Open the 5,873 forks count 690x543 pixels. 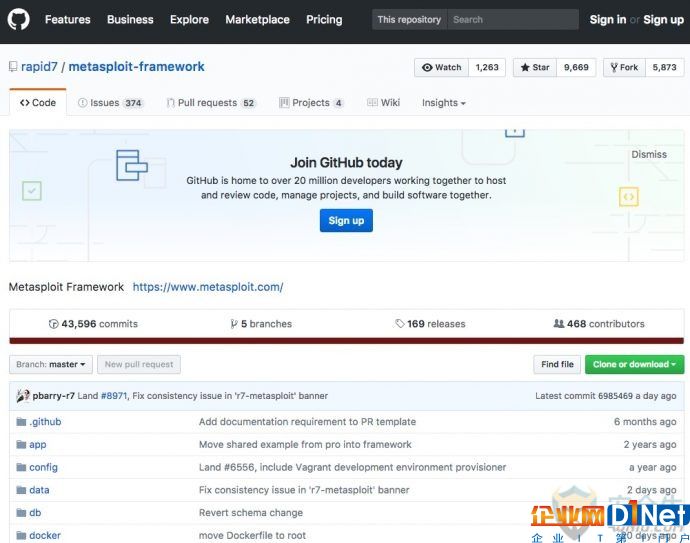pos(664,67)
